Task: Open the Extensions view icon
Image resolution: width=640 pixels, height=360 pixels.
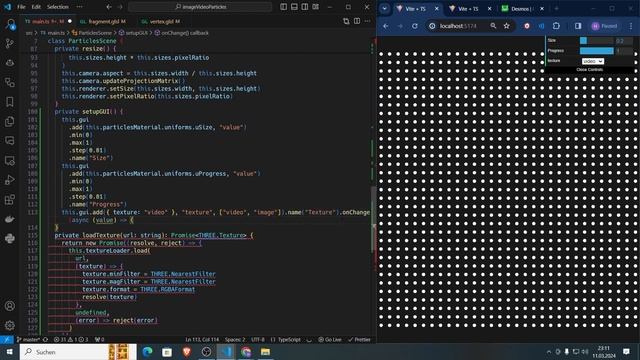Action: [x=10, y=200]
